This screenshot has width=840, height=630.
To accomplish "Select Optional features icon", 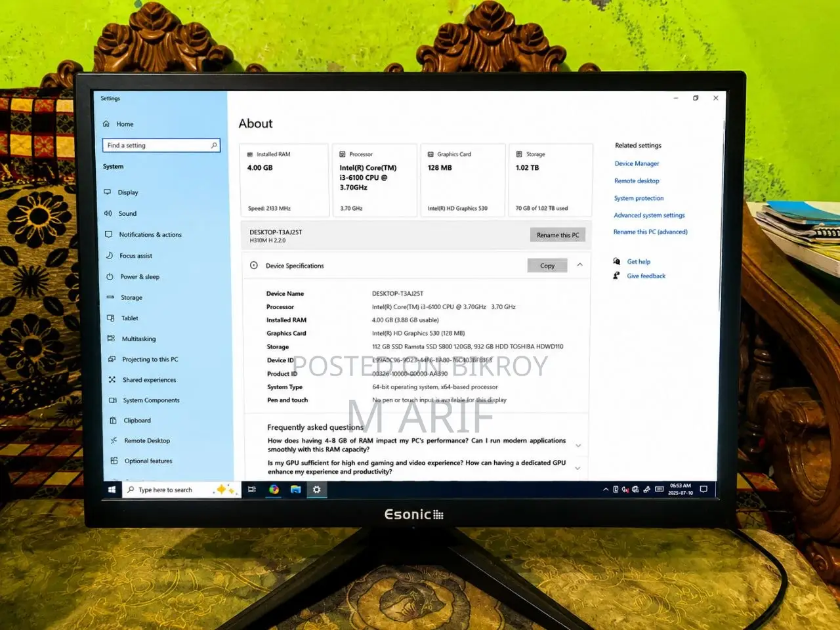I will point(114,461).
